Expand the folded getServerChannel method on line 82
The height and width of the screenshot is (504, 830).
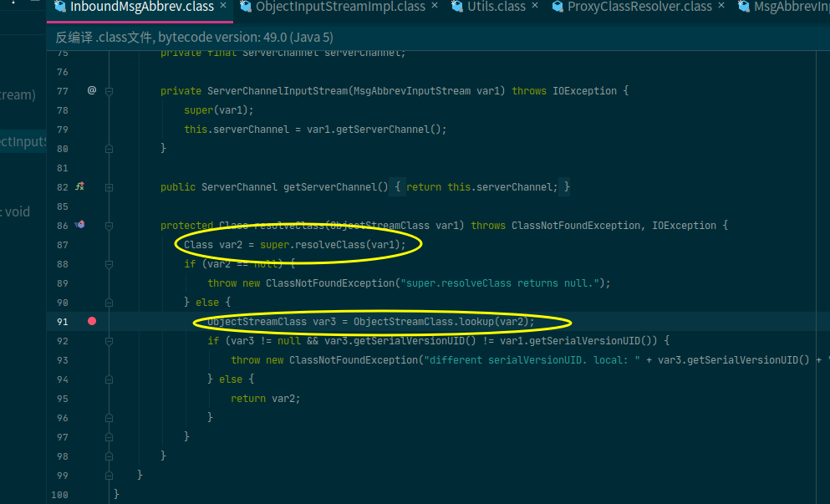click(x=109, y=186)
